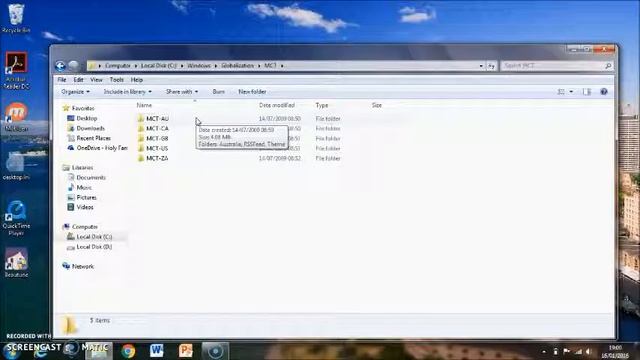This screenshot has height=360, width=640.
Task: Open the File menu
Action: [62, 80]
